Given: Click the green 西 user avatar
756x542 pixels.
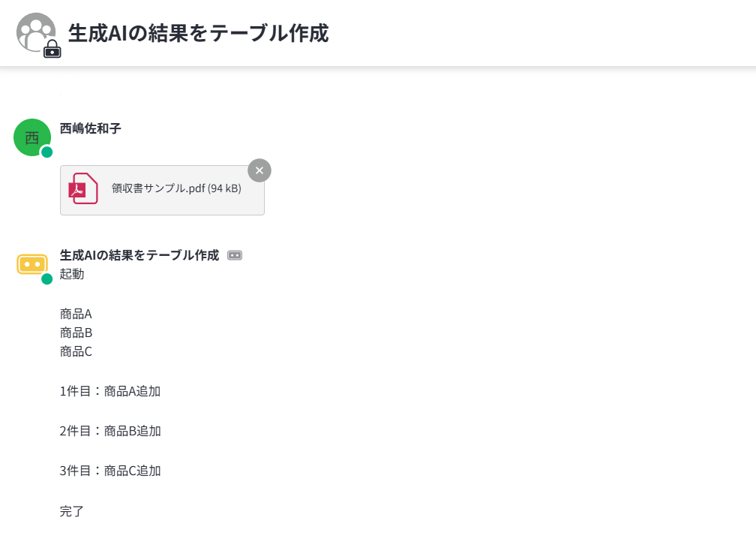Looking at the screenshot, I should pyautogui.click(x=32, y=137).
